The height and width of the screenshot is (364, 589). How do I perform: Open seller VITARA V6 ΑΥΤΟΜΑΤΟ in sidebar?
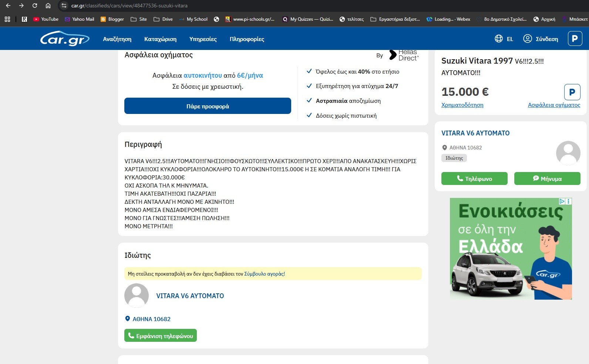click(x=475, y=133)
